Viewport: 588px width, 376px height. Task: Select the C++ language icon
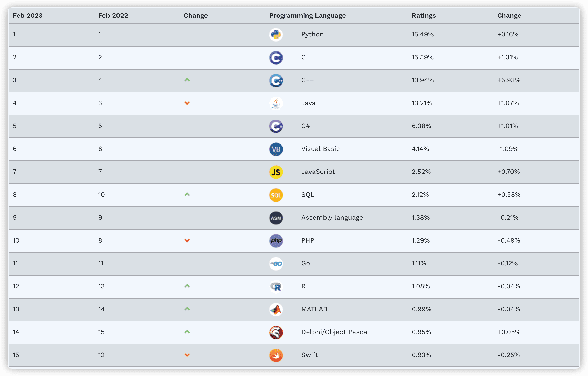tap(276, 80)
